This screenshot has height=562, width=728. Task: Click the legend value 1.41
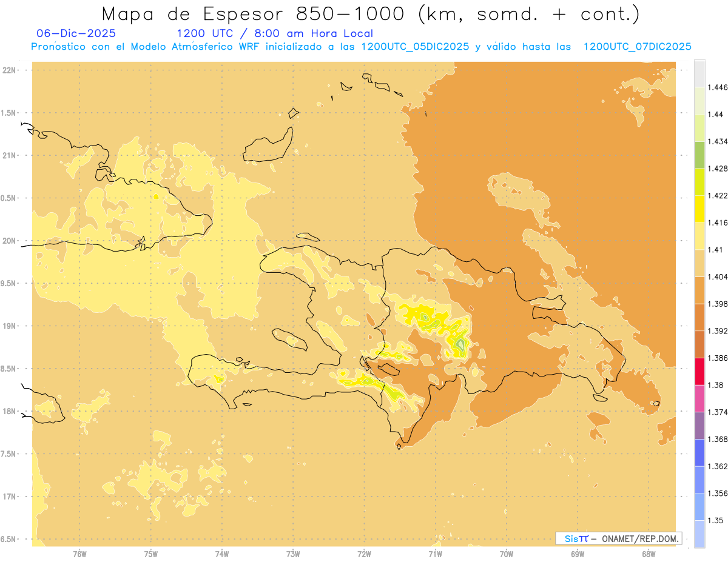pos(716,250)
